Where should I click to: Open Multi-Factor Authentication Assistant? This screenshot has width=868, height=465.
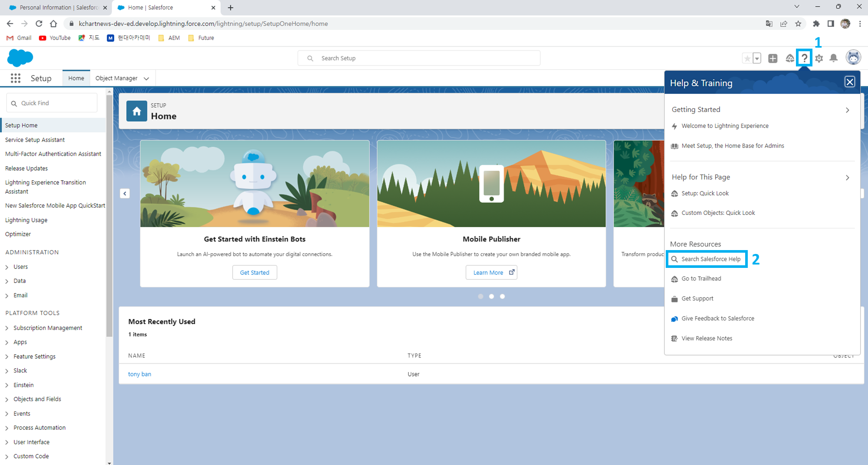[x=53, y=154]
